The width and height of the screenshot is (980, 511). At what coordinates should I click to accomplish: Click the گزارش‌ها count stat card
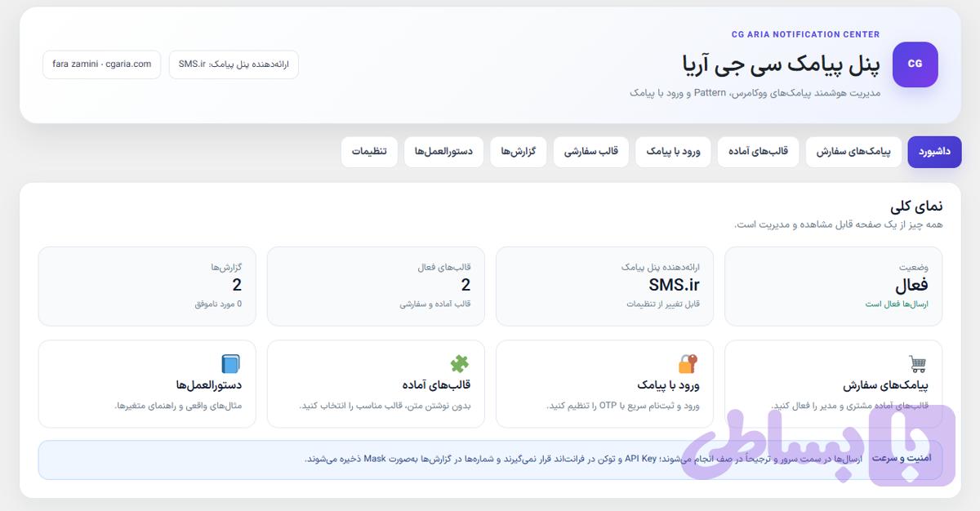[x=147, y=287]
